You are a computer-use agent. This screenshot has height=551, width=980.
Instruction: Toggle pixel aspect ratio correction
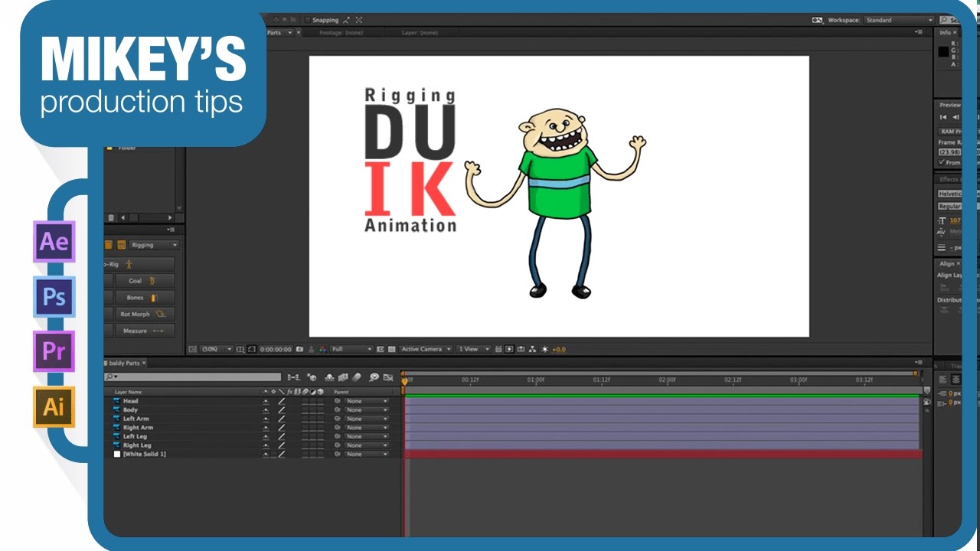pos(498,349)
